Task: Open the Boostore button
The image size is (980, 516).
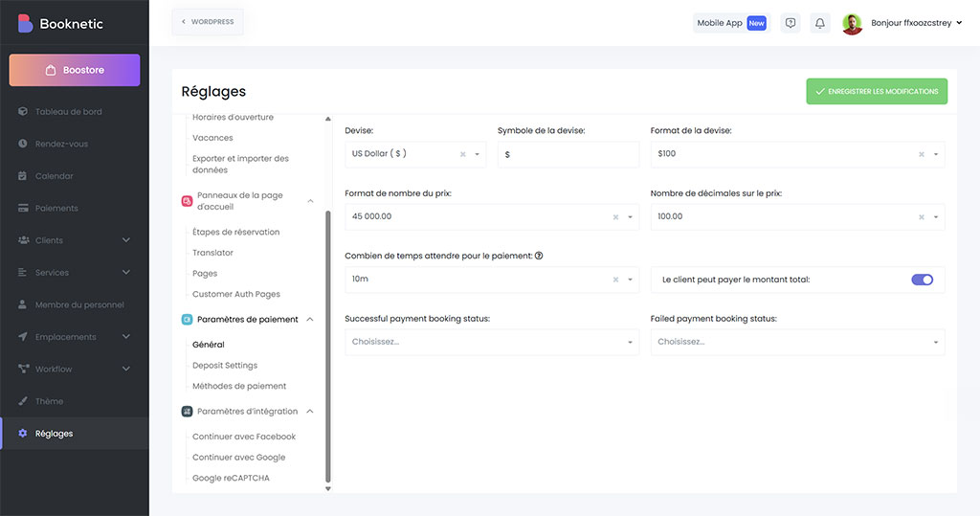Action: click(75, 70)
